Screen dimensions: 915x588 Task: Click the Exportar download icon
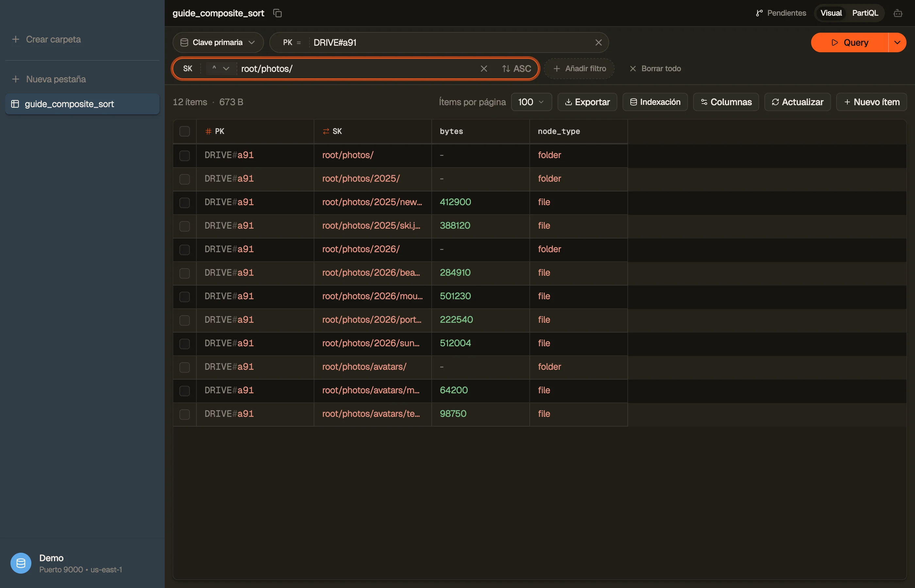coord(568,102)
